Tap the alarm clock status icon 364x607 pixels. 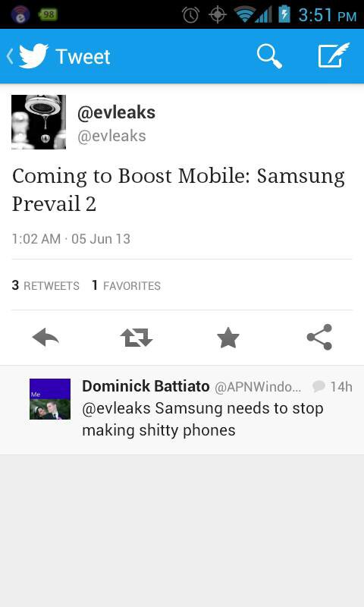point(190,14)
